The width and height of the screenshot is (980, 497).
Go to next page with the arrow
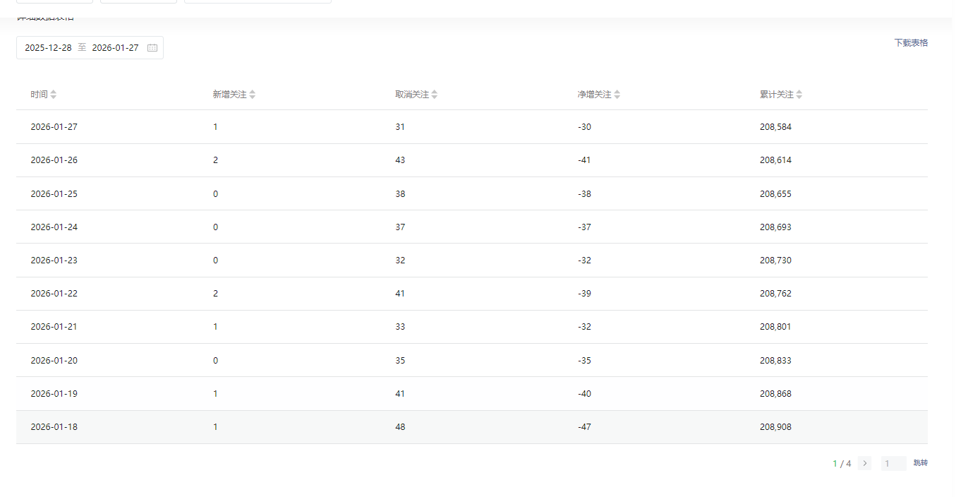click(x=865, y=464)
